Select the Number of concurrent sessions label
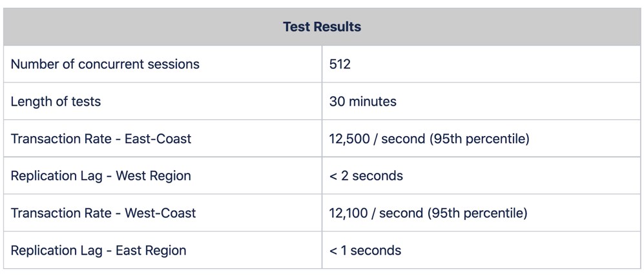 (105, 64)
